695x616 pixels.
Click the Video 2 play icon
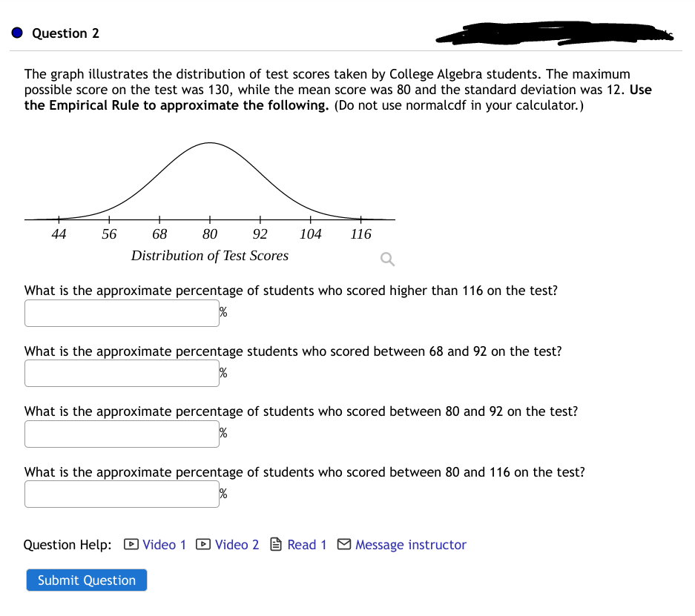[x=202, y=545]
